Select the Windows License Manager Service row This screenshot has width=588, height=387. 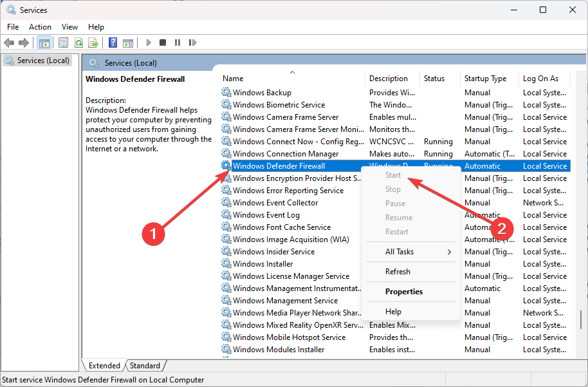[291, 276]
